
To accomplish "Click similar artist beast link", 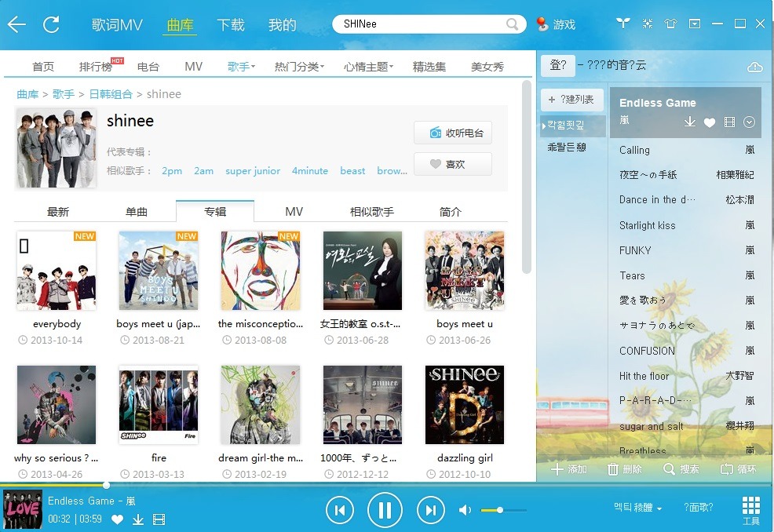I will pyautogui.click(x=352, y=171).
